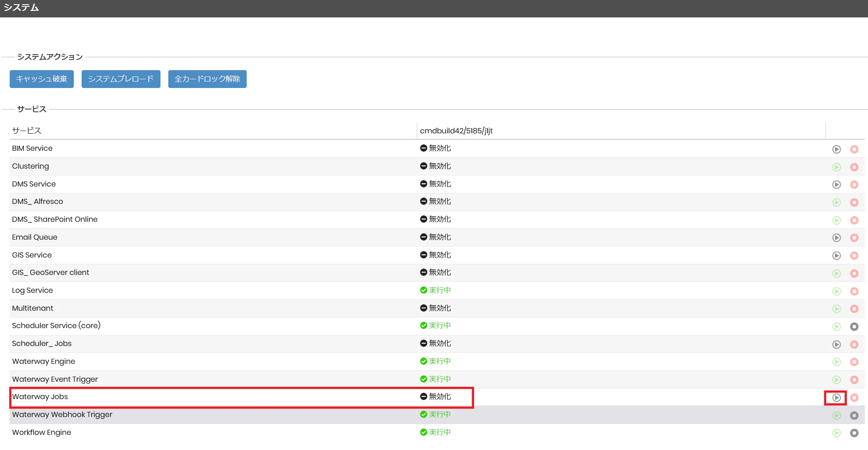The height and width of the screenshot is (450, 868).
Task: Start the DMS Service
Action: tap(836, 184)
